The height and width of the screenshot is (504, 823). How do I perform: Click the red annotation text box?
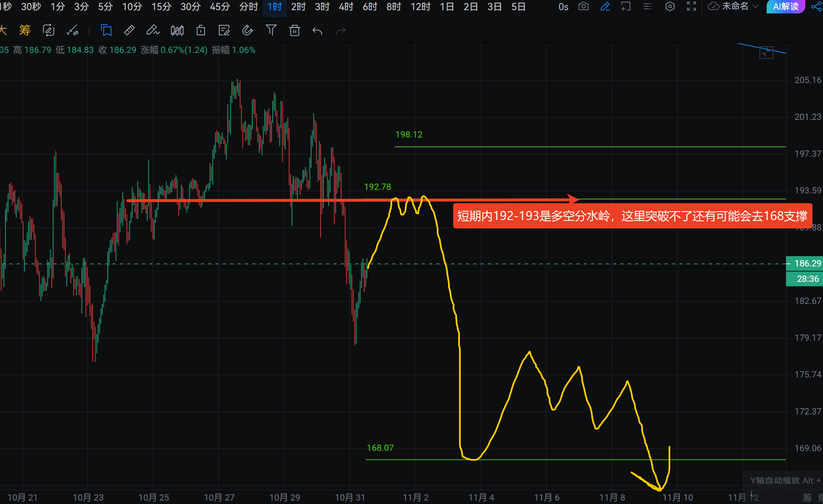[632, 216]
